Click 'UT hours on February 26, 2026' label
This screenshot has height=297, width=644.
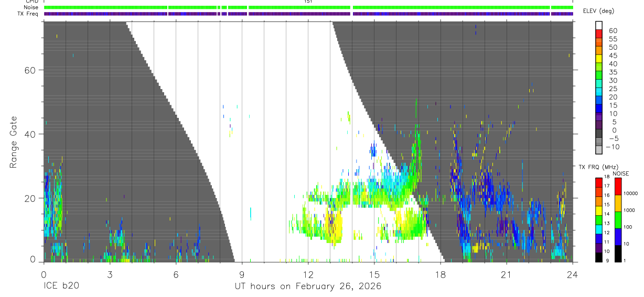(x=308, y=287)
